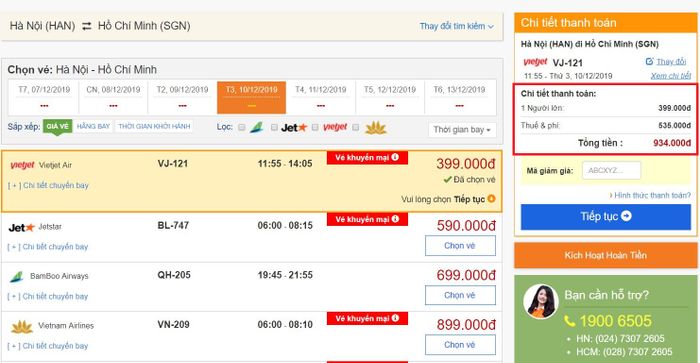Expand Chi tiết chuyến bay for Vietnam Airlines
The height and width of the screenshot is (363, 700).
pyautogui.click(x=48, y=346)
